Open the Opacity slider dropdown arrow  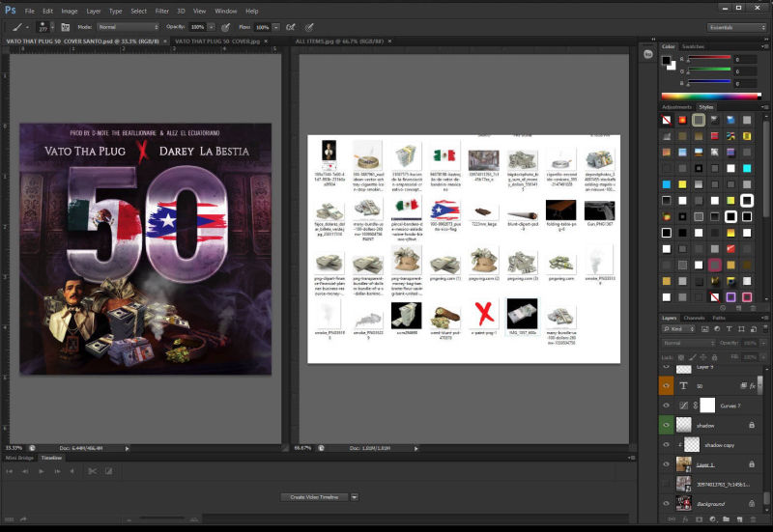click(212, 27)
